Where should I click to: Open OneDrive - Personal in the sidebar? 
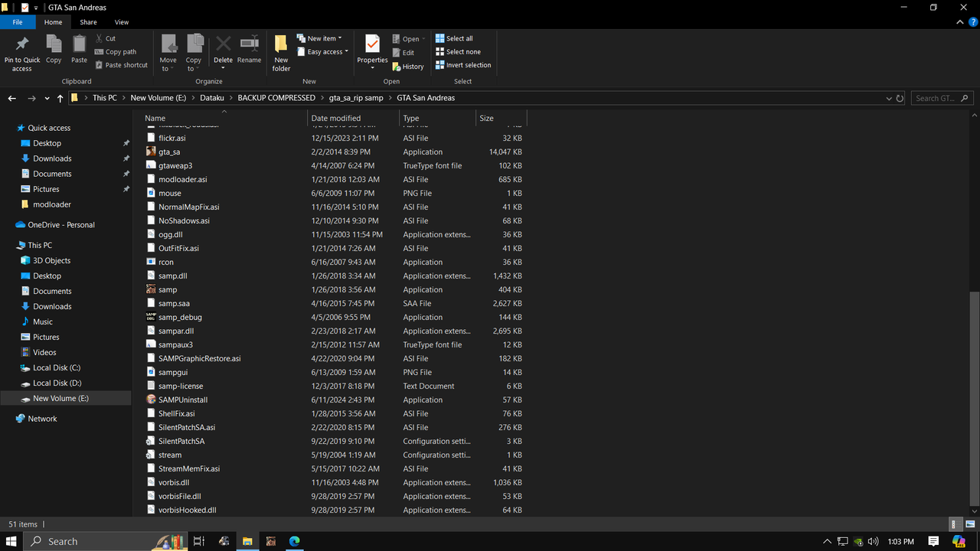[61, 225]
